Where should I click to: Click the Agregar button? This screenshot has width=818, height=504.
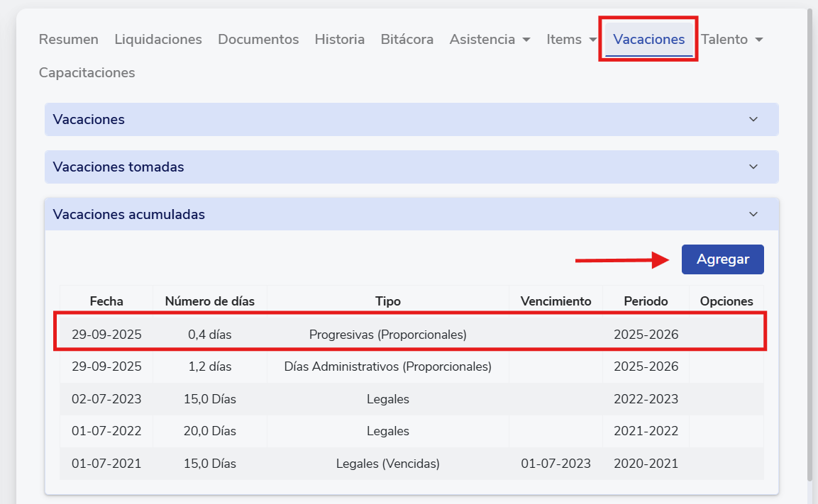click(722, 259)
